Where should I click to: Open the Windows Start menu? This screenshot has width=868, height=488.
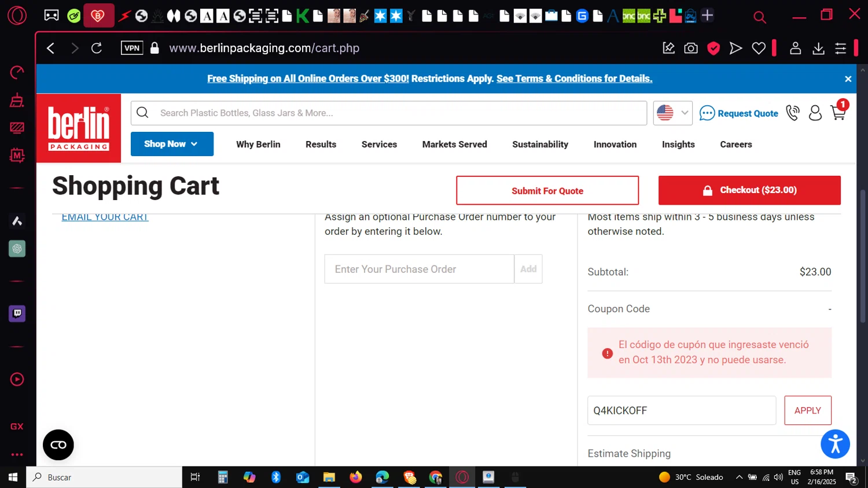pos(13,477)
